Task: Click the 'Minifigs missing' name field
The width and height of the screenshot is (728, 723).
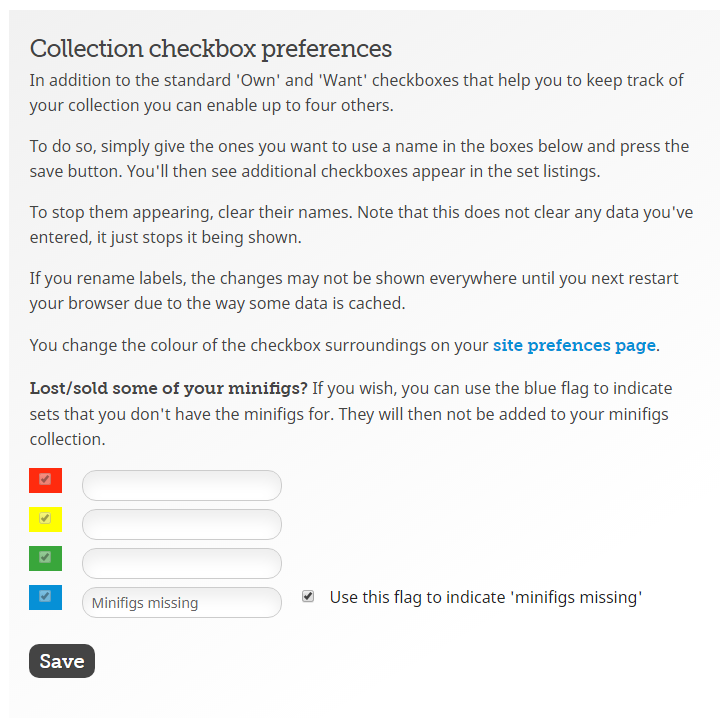Action: coord(181,603)
